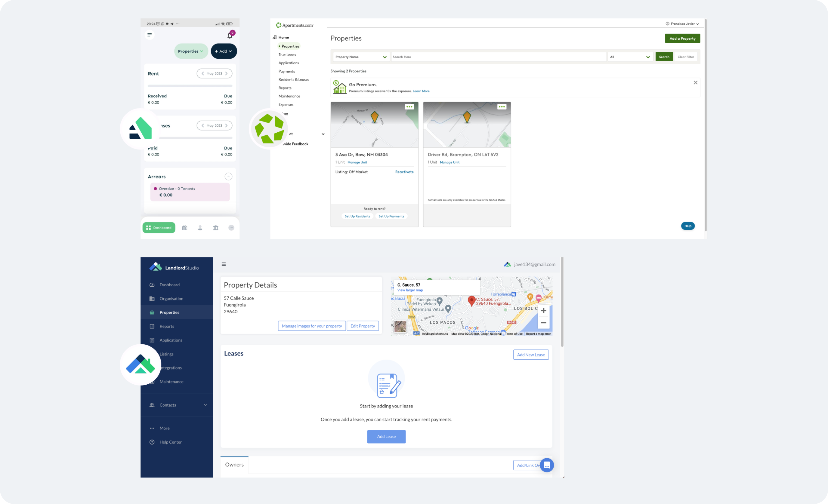Select Payments in Apartments.com sidebar
Viewport: 828px width, 504px height.
(x=287, y=72)
